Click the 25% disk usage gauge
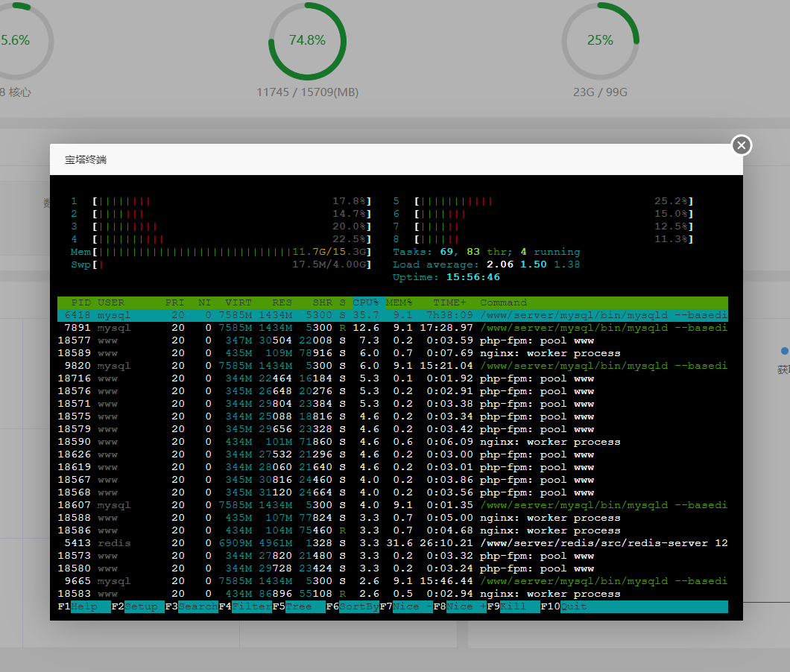Image resolution: width=790 pixels, height=672 pixels. [600, 41]
